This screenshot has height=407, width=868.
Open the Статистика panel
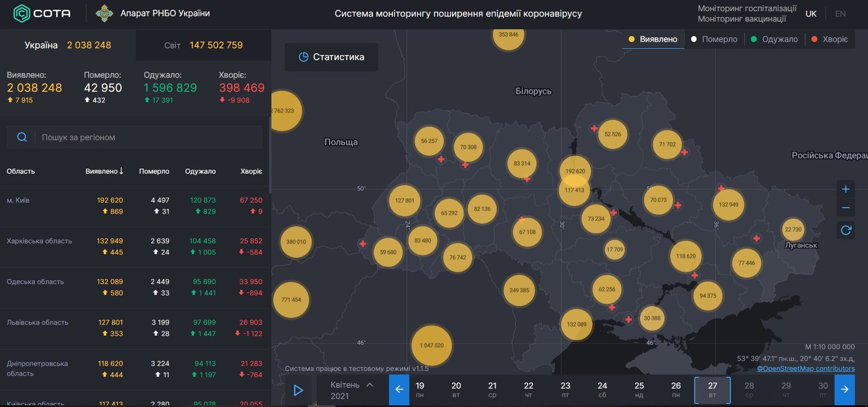[331, 57]
